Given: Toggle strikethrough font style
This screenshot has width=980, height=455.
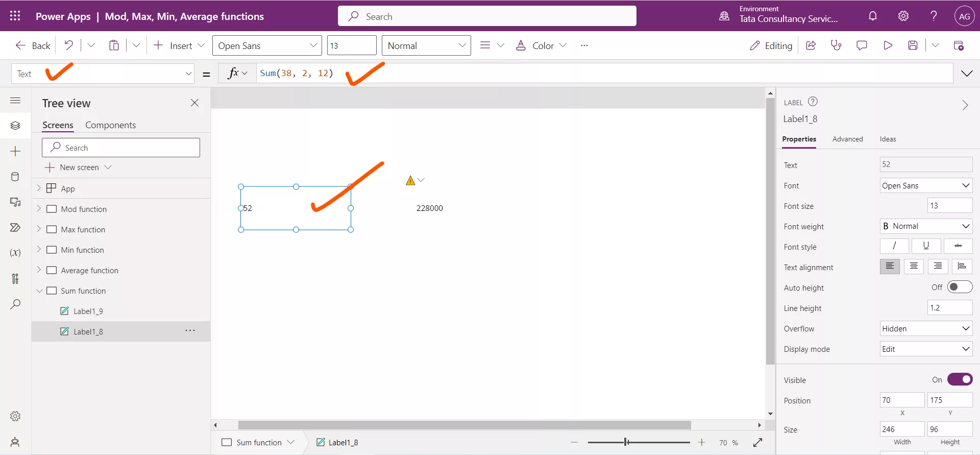Looking at the screenshot, I should (958, 246).
